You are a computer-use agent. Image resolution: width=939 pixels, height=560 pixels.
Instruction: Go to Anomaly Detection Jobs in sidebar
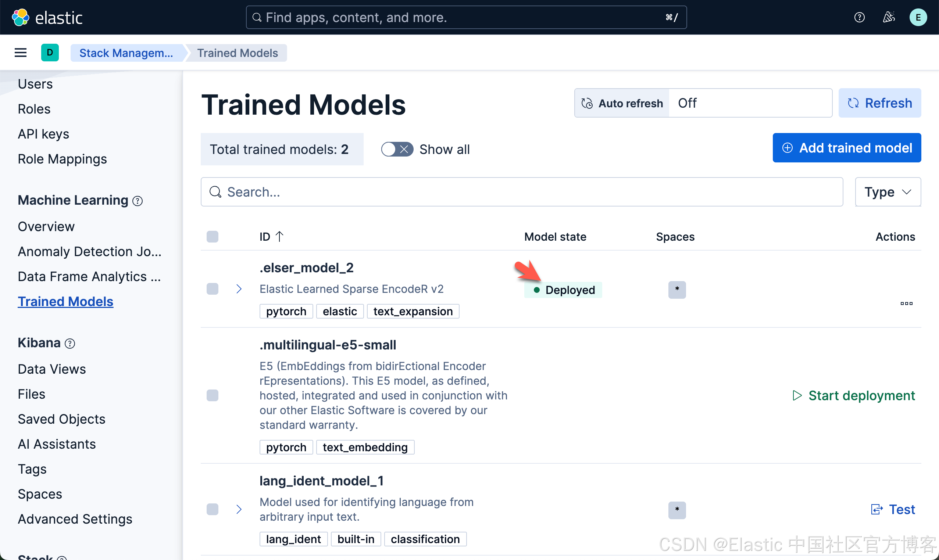89,252
